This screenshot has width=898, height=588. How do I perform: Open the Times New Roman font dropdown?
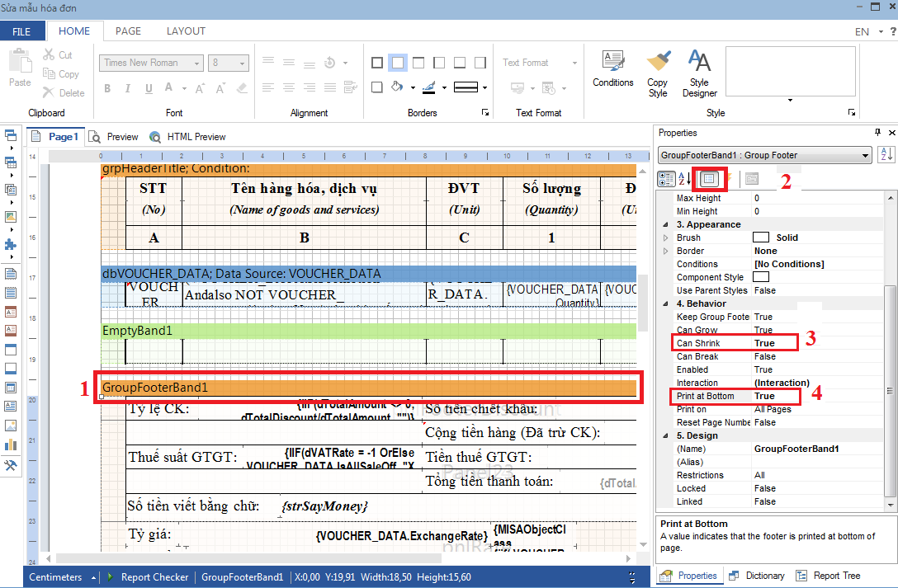click(196, 63)
